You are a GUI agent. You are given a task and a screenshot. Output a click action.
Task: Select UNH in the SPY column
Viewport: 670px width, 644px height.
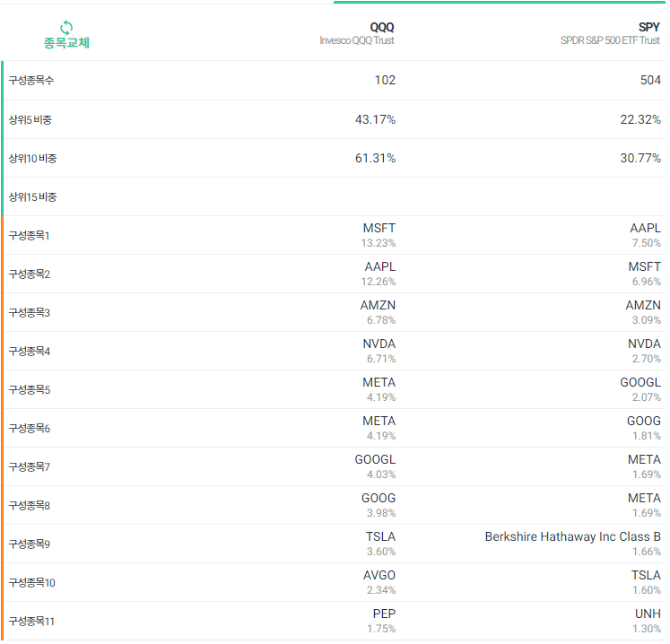(x=648, y=614)
